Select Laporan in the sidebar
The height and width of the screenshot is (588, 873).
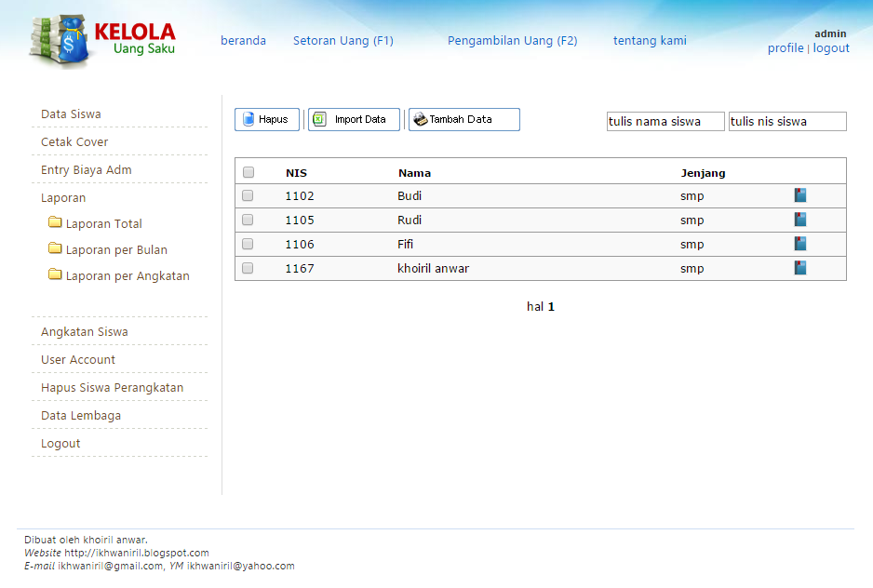click(x=63, y=197)
